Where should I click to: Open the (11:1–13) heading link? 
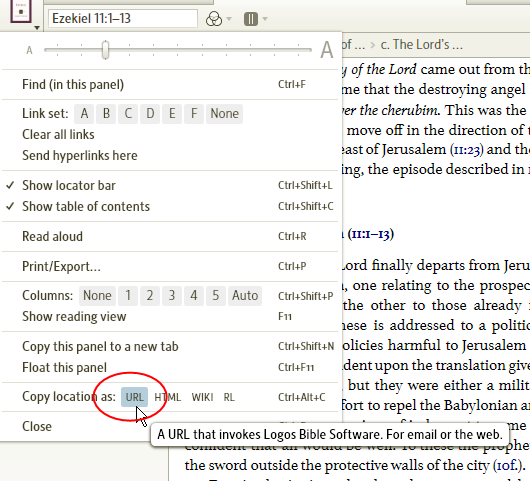pos(371,234)
